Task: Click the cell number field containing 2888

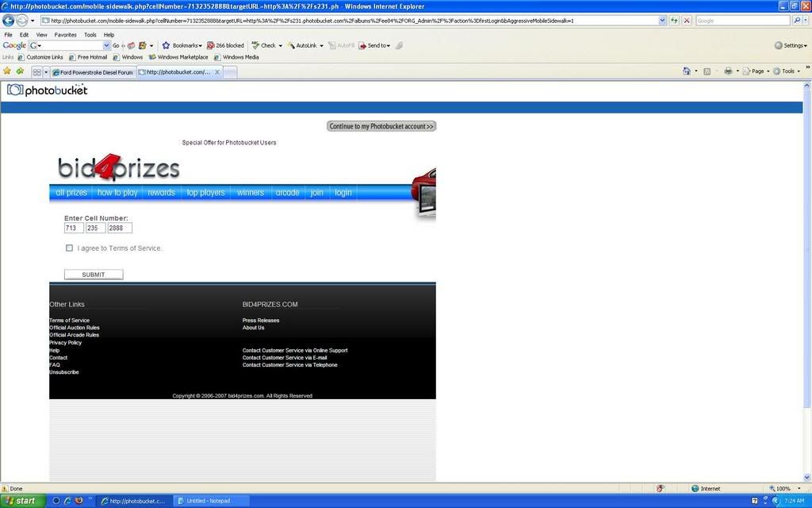Action: (121, 228)
